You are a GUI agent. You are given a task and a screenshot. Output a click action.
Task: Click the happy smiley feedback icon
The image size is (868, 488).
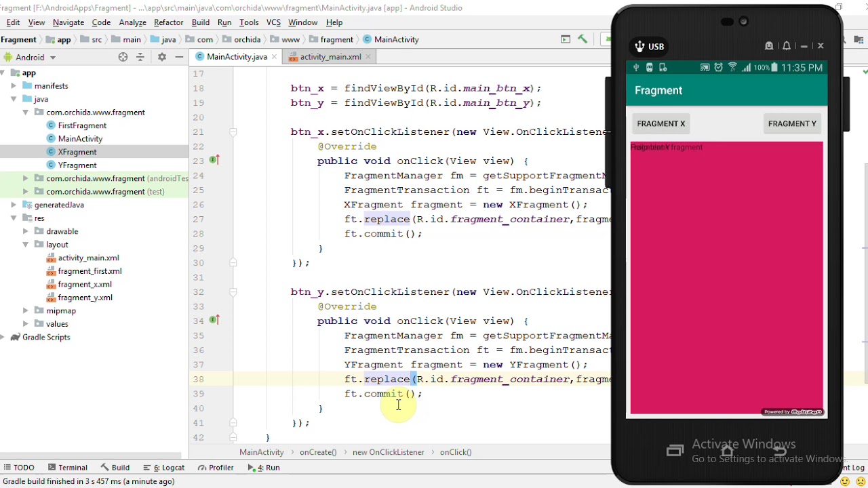845,481
